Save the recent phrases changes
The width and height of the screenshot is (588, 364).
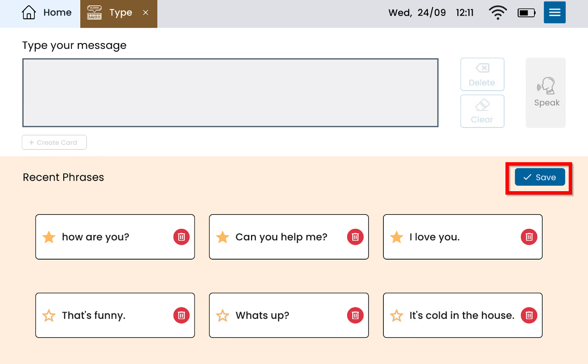[x=540, y=177]
